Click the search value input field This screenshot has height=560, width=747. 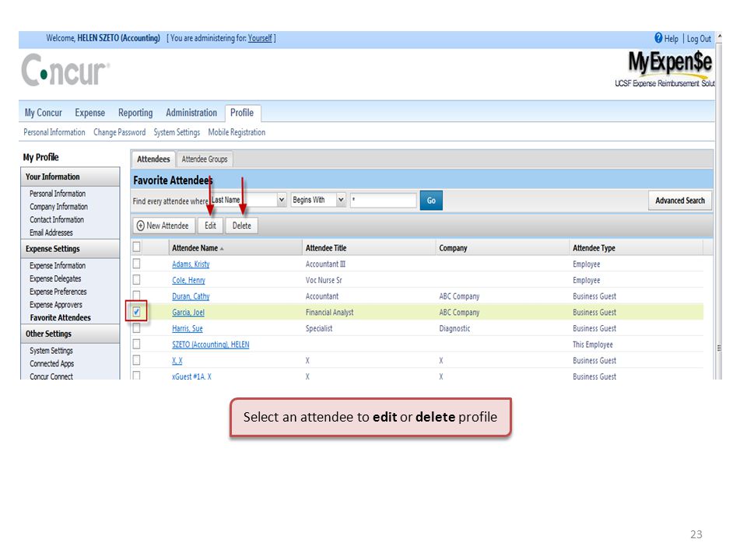point(384,200)
